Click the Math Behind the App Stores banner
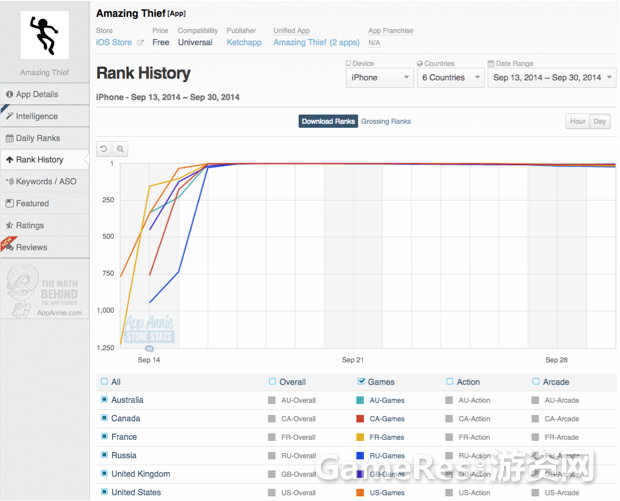 [45, 291]
